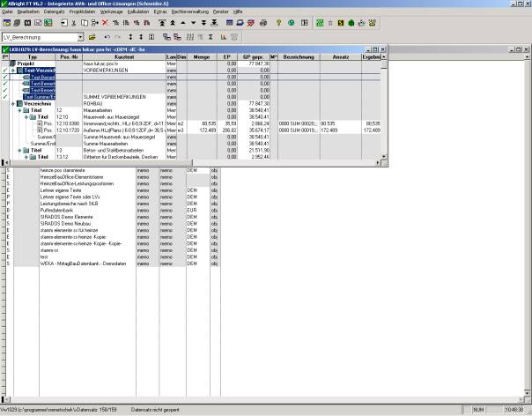Click the LV window vertical scrollbar down arrow
The width and height of the screenshot is (532, 416).
pyautogui.click(x=384, y=157)
